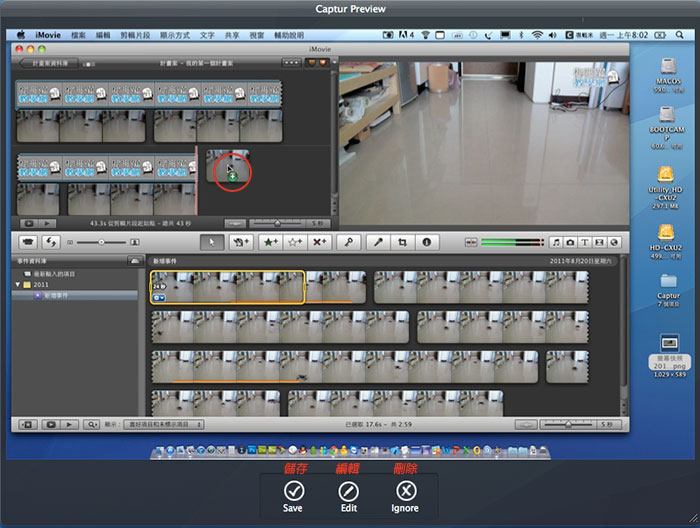Open the inspector info button
Screen dimensions: 700x528
pyautogui.click(x=426, y=242)
